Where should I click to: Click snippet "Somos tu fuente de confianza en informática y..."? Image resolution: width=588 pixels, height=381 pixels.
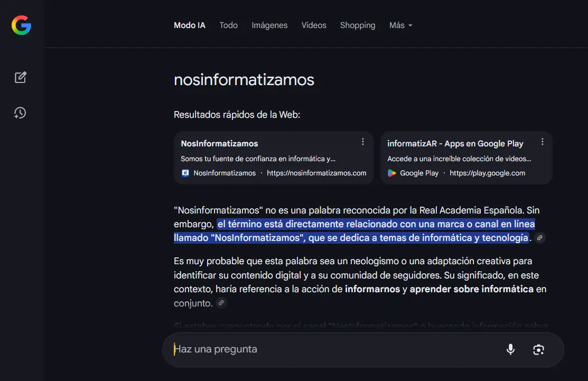pos(258,159)
